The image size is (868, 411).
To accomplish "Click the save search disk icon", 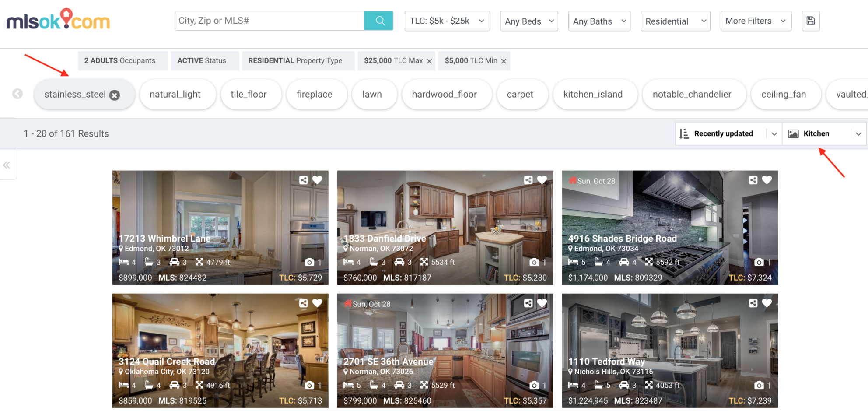I will [811, 21].
